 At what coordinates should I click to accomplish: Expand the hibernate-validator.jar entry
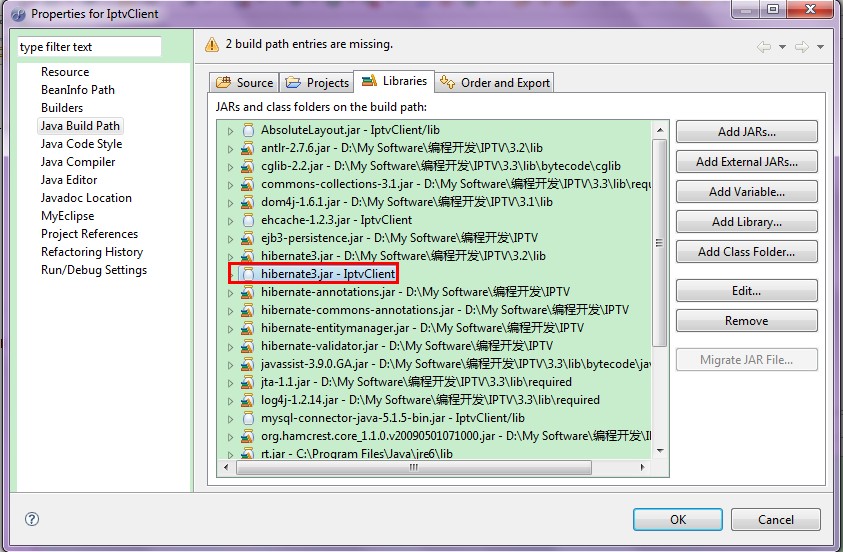pyautogui.click(x=230, y=347)
